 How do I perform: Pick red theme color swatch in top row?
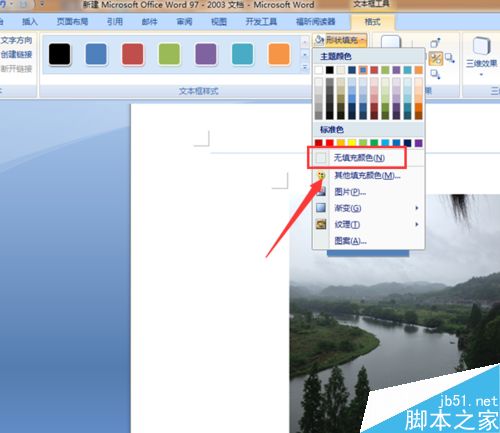pos(374,70)
